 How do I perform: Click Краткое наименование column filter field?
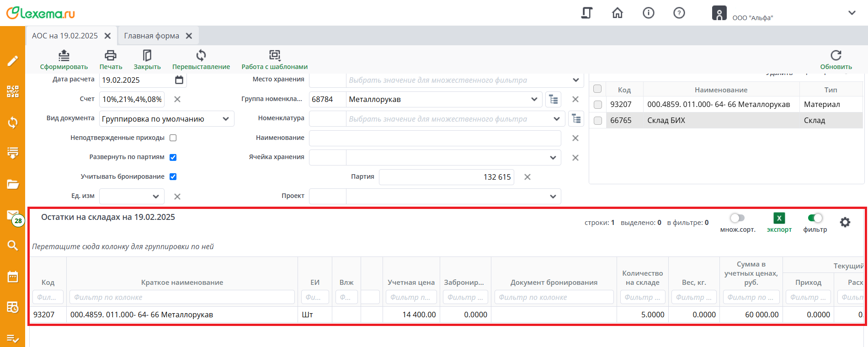click(x=182, y=297)
